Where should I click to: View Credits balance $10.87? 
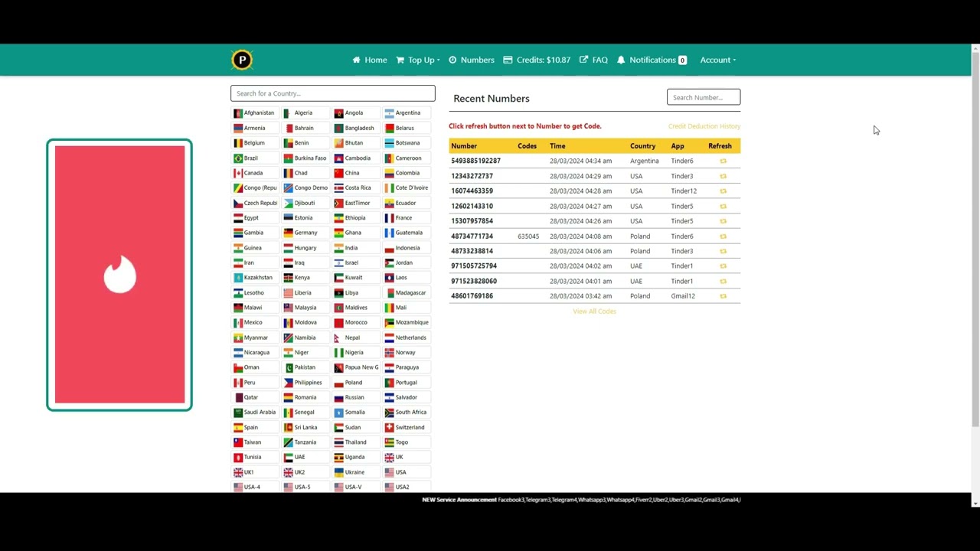coord(537,60)
